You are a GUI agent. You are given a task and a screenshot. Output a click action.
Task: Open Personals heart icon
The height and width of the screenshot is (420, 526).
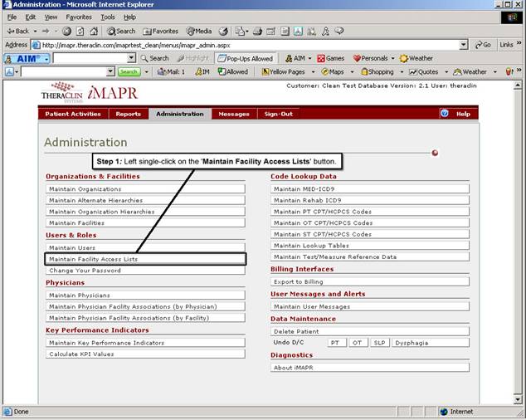pyautogui.click(x=357, y=58)
